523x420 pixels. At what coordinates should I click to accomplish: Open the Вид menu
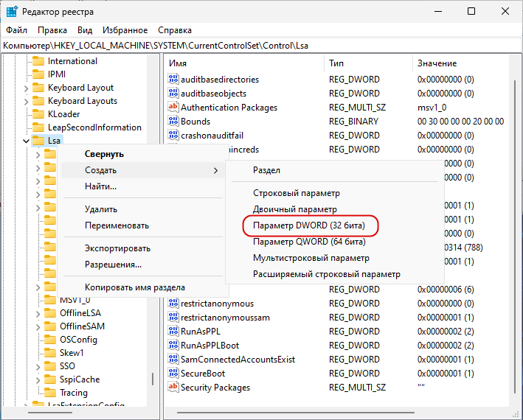point(85,30)
